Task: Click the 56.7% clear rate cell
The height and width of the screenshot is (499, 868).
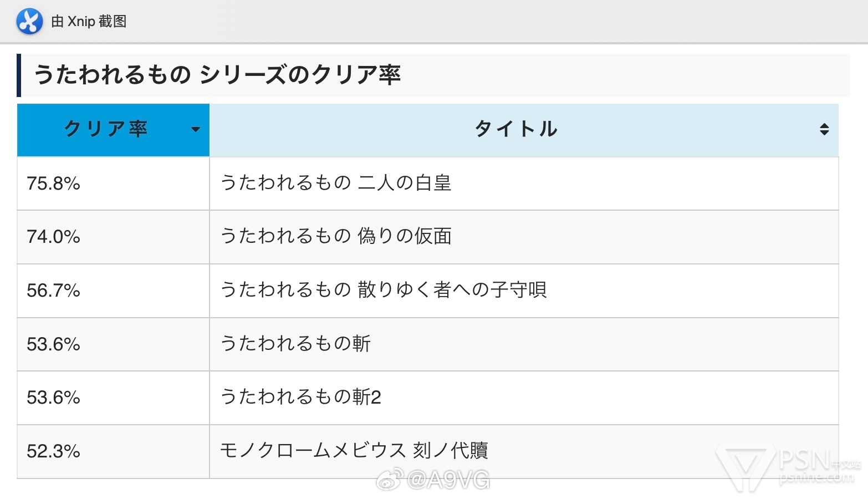Action: [x=113, y=291]
